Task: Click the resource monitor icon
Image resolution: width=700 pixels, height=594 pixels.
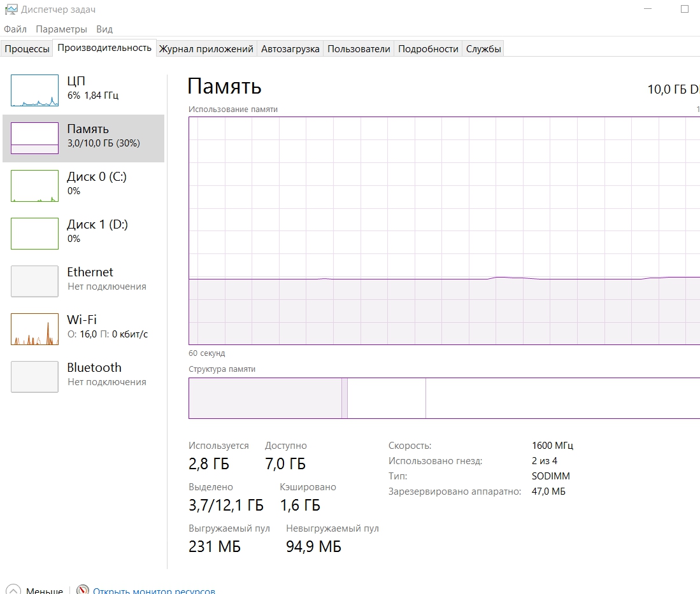Action: pyautogui.click(x=83, y=590)
